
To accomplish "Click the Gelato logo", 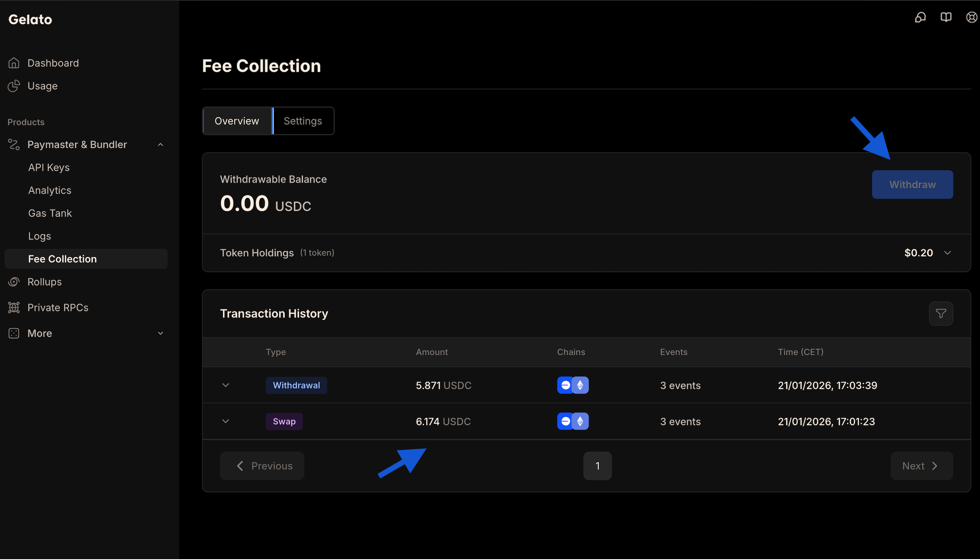I will pos(30,19).
